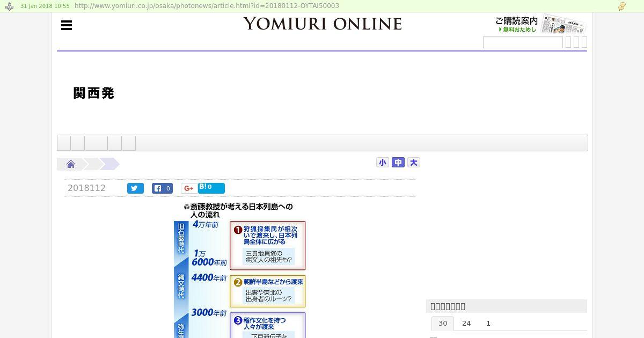Click the yellow icon at the end of the top bar
Viewport: 644px width, 338px height.
(x=622, y=6)
